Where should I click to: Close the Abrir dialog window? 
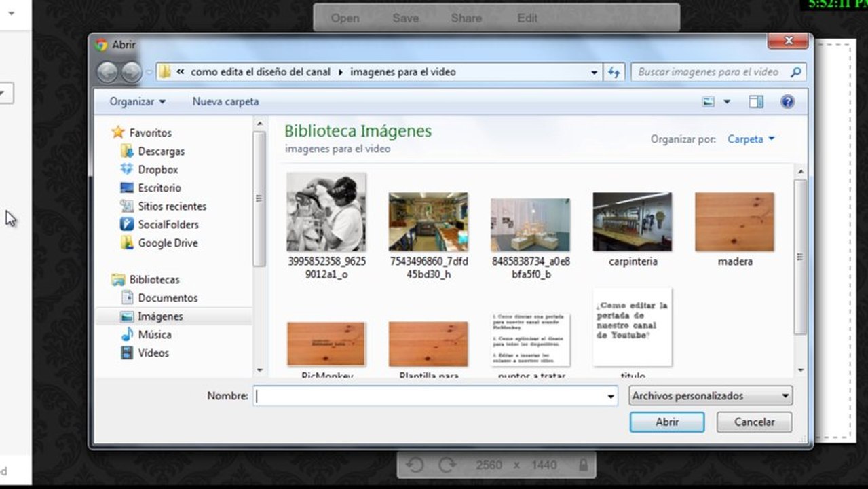tap(788, 41)
